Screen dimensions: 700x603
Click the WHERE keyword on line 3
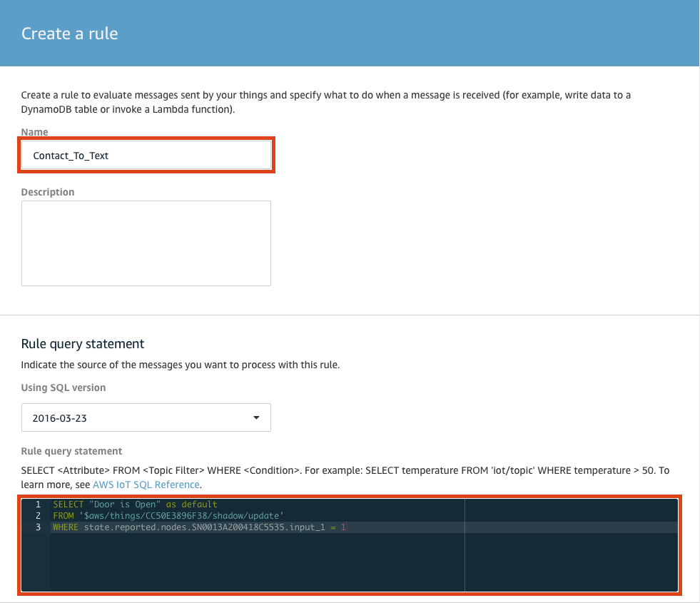(66, 527)
